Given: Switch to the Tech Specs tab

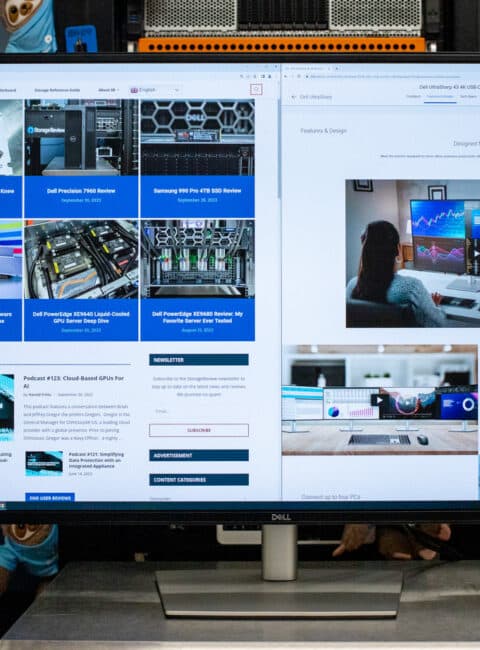Looking at the screenshot, I should 468,97.
